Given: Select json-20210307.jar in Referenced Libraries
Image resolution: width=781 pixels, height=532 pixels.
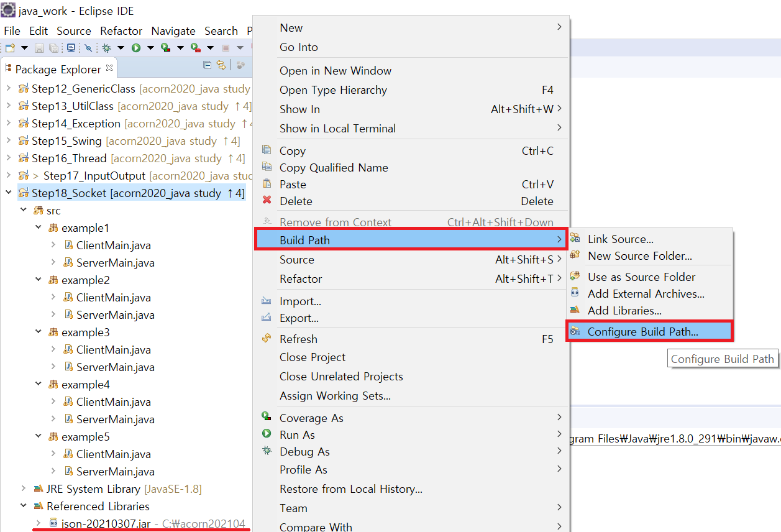Looking at the screenshot, I should point(106,523).
